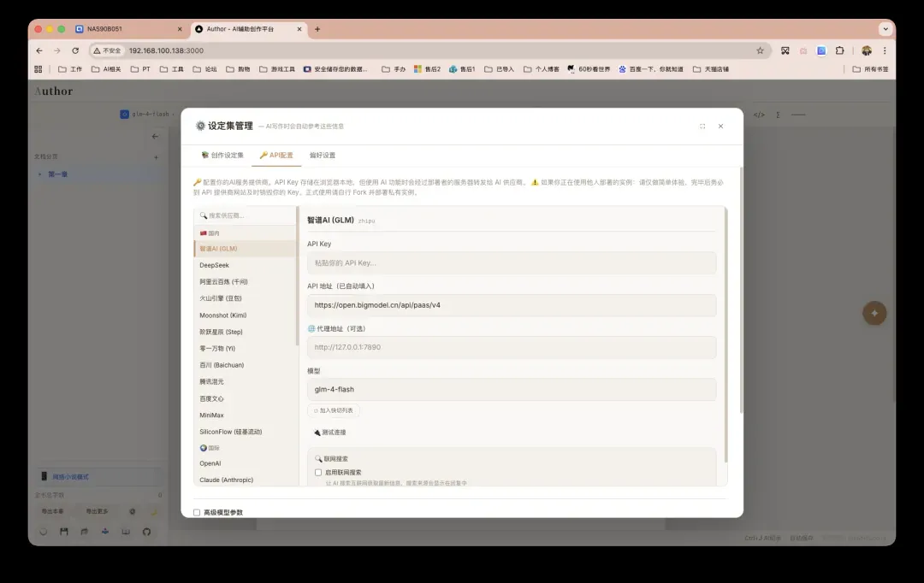Reload the page with the refresh icon
Image resolution: width=924 pixels, height=583 pixels.
75,50
